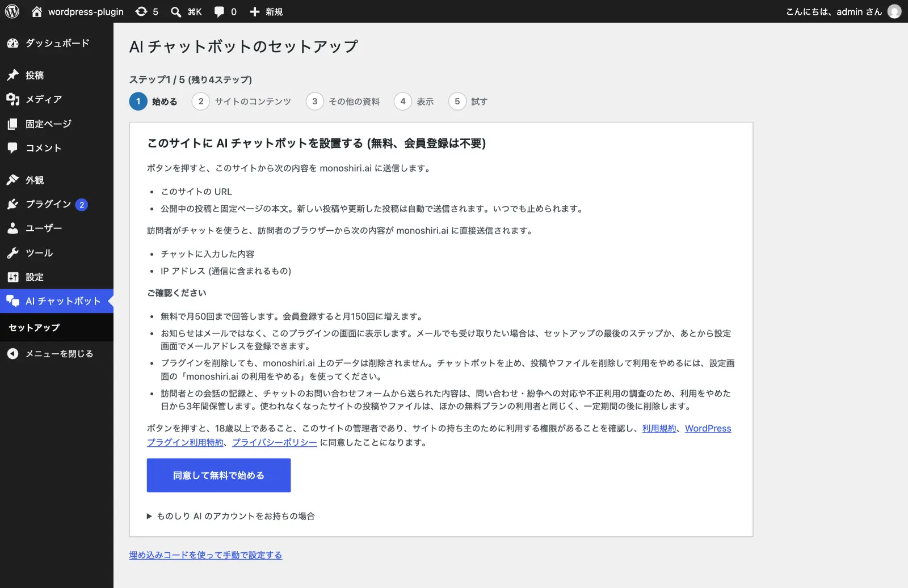This screenshot has height=588, width=908.
Task: Select step 3 その他の資料
Action: [x=343, y=101]
